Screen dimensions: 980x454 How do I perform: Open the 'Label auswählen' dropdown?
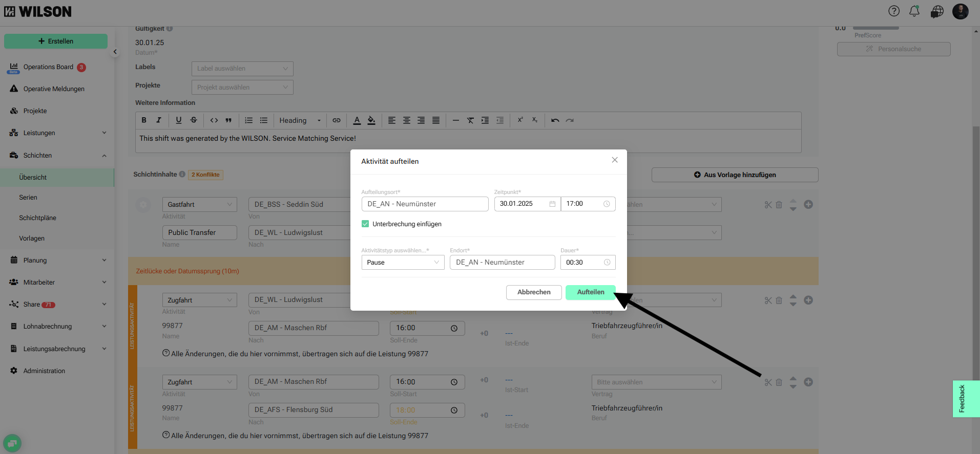(242, 69)
